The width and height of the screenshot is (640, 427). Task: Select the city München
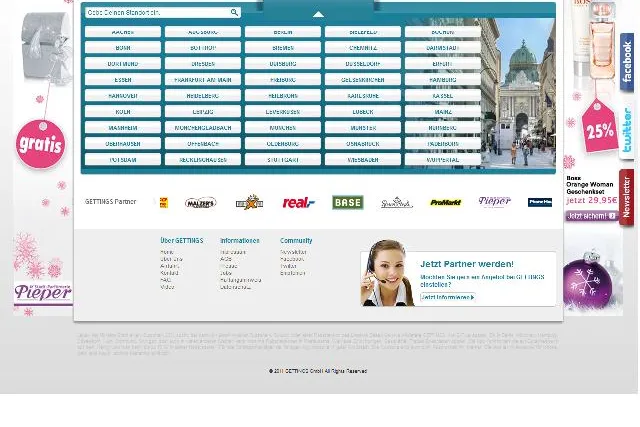pyautogui.click(x=283, y=127)
